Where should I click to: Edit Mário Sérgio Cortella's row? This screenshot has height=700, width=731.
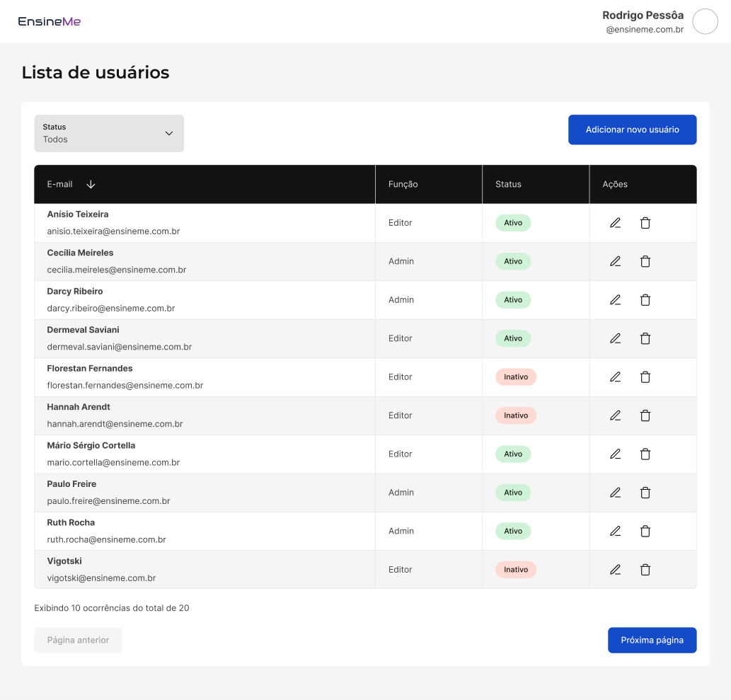(x=615, y=454)
